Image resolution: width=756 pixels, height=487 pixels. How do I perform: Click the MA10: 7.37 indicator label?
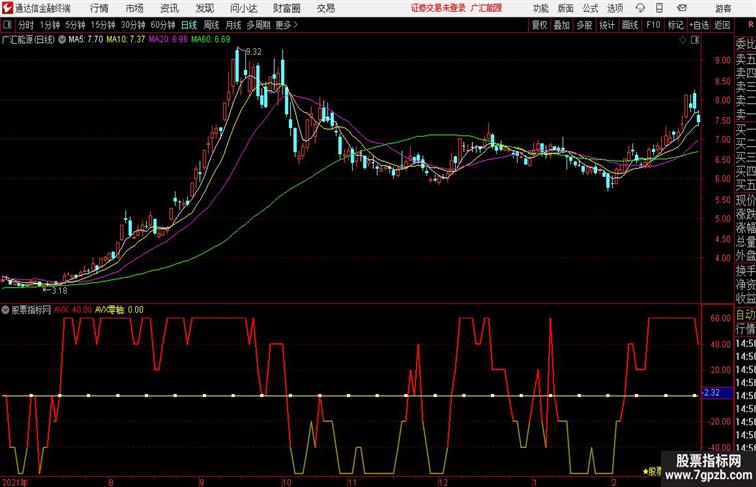coord(125,40)
